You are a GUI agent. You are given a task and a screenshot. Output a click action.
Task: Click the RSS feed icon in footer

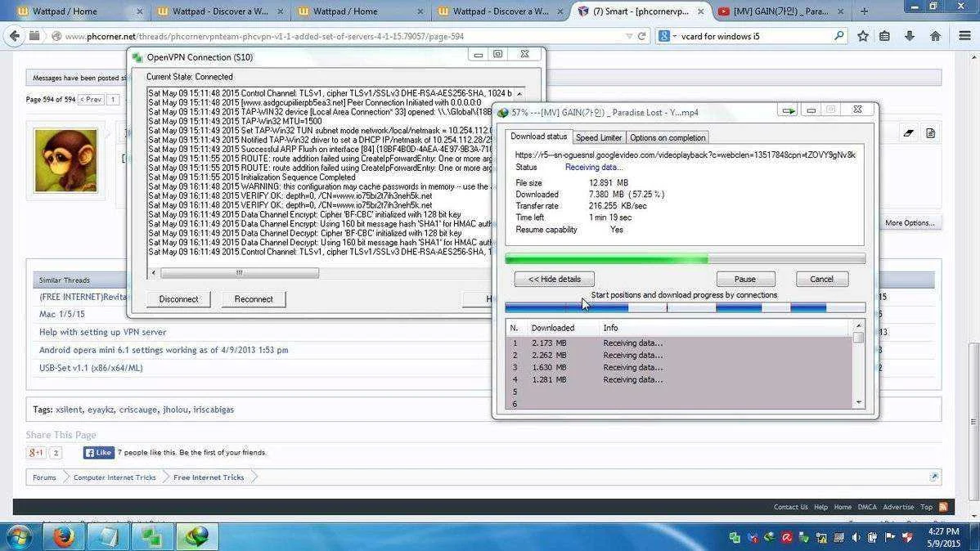[x=943, y=507]
